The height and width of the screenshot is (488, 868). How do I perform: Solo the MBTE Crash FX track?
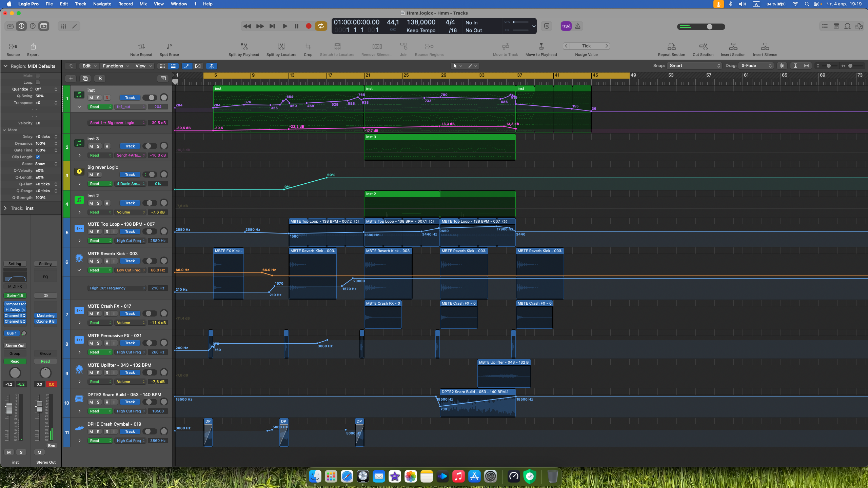(98, 314)
